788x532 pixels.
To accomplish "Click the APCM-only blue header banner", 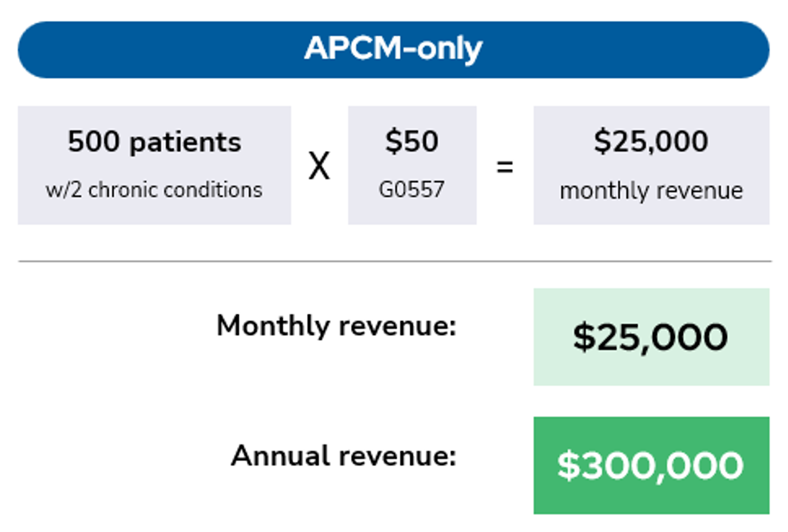I will click(393, 49).
